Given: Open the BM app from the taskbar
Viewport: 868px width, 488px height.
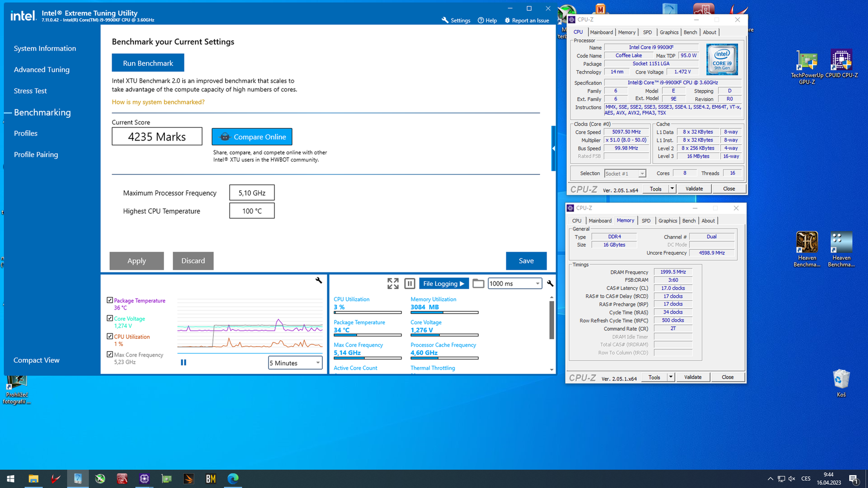Looking at the screenshot, I should click(211, 479).
